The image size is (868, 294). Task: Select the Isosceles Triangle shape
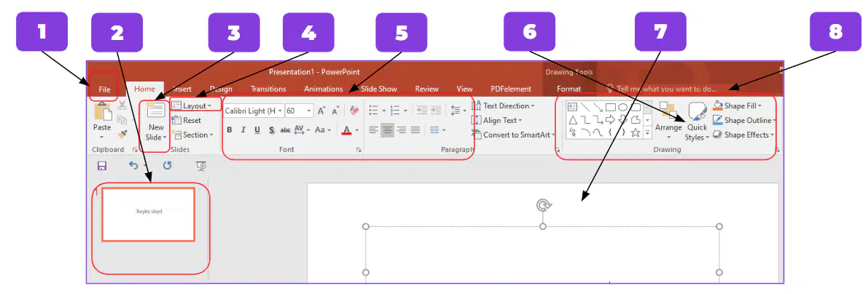[x=573, y=120]
